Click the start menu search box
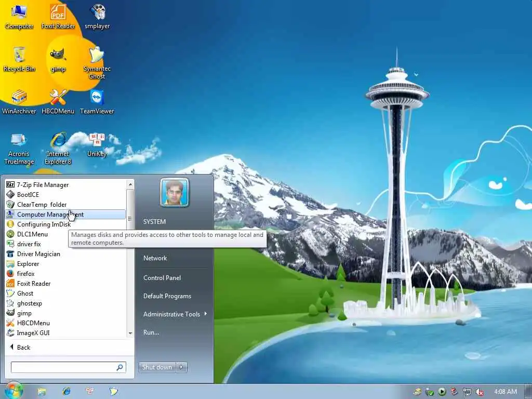 68,367
